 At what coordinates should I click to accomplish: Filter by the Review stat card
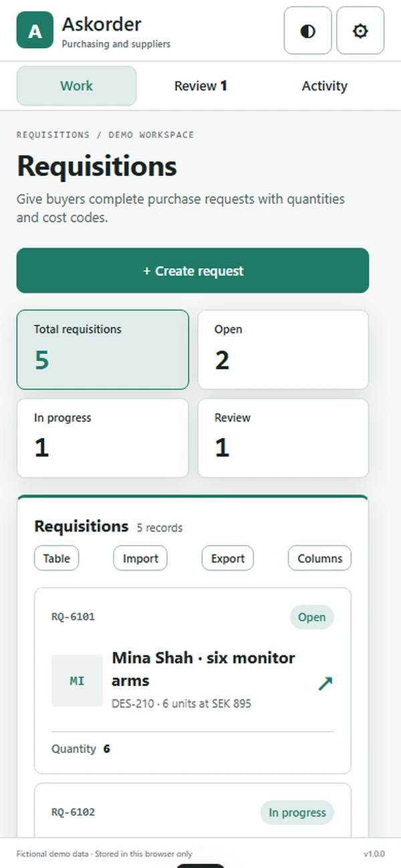click(283, 438)
